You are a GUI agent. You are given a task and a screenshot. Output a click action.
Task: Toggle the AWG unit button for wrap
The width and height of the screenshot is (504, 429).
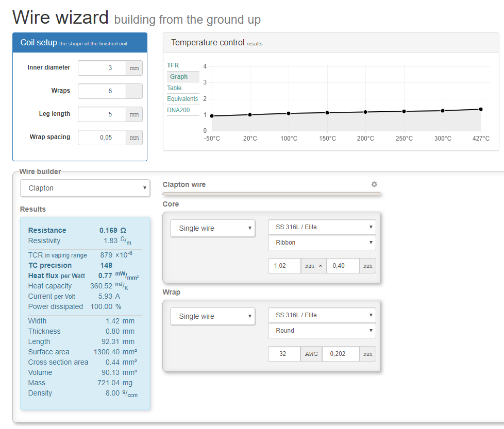(x=311, y=354)
